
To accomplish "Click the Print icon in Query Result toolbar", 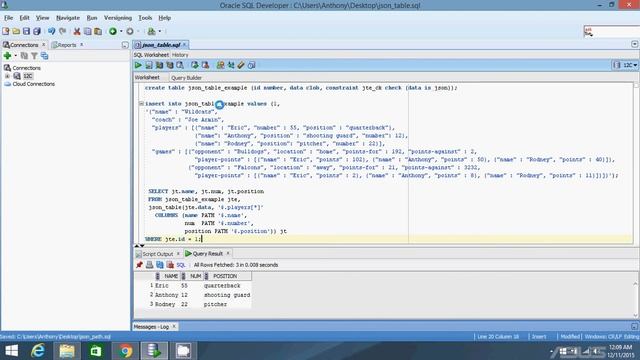I will (x=149, y=265).
